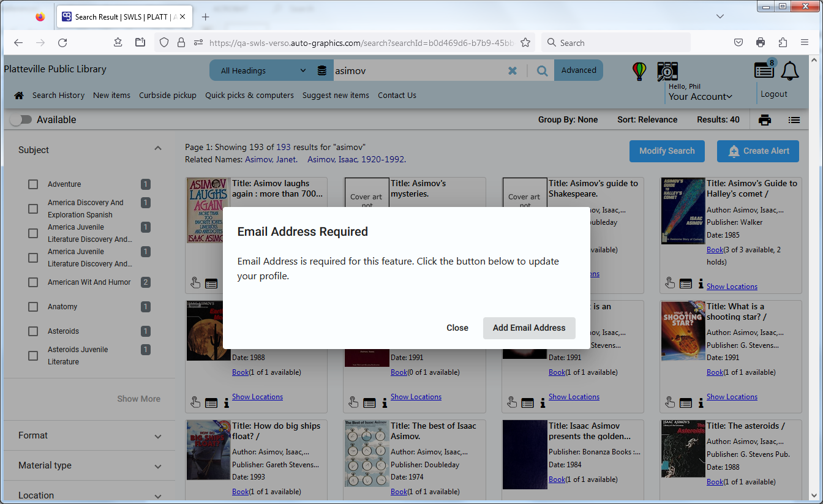The image size is (823, 504).
Task: Reload the page in Firefox
Action: coord(62,43)
